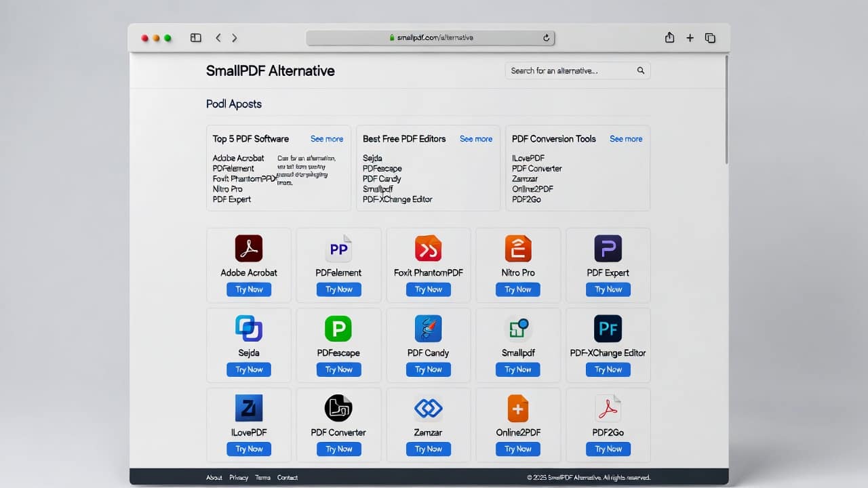868x488 pixels.
Task: Open the Contact footer link
Action: click(x=288, y=478)
